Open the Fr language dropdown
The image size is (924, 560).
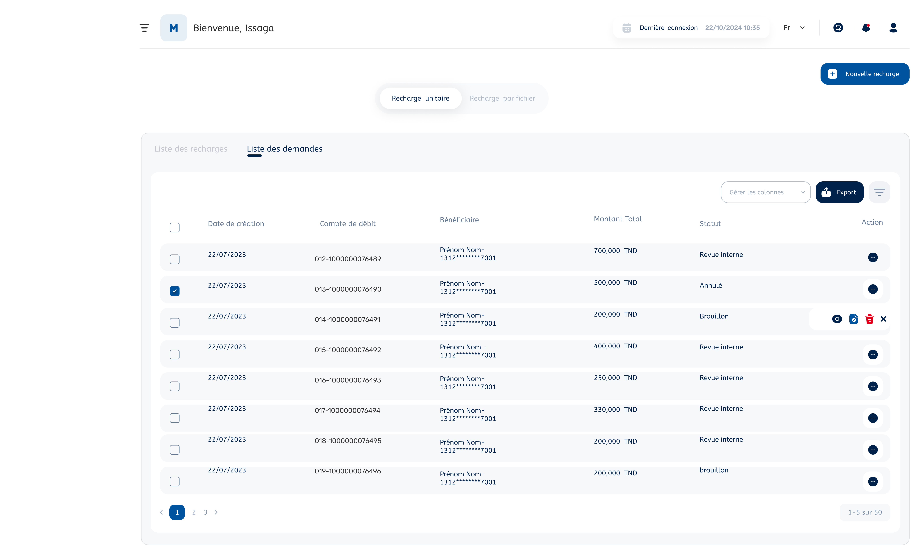(x=794, y=28)
